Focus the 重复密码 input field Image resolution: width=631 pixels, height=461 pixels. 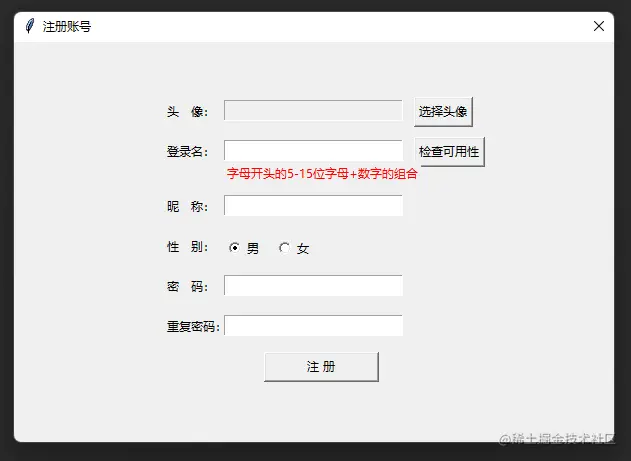[x=313, y=325]
